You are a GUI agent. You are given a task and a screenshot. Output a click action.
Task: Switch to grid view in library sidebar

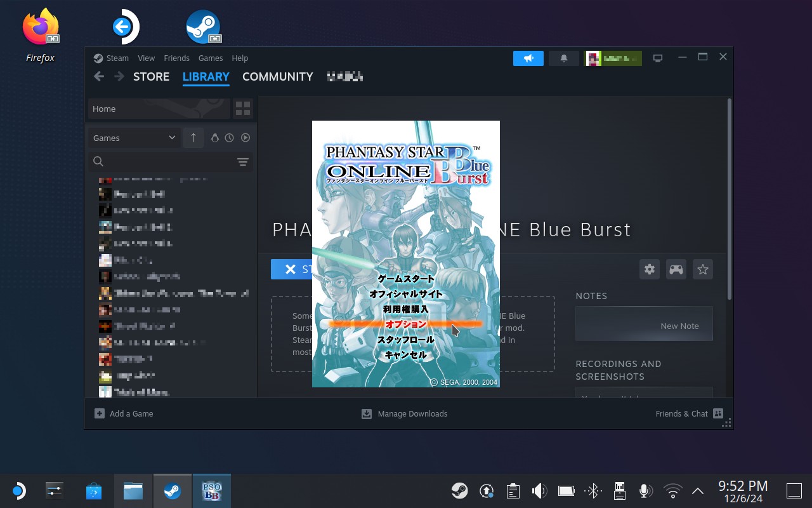[243, 109]
